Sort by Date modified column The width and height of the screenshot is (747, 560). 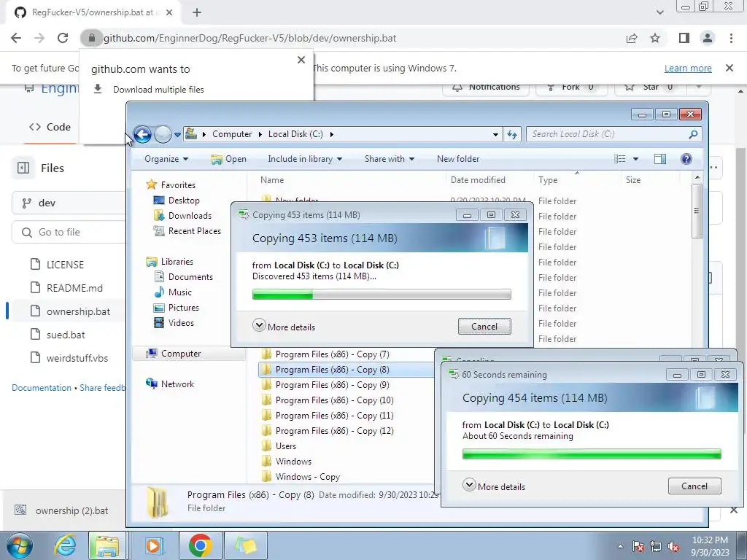[478, 180]
